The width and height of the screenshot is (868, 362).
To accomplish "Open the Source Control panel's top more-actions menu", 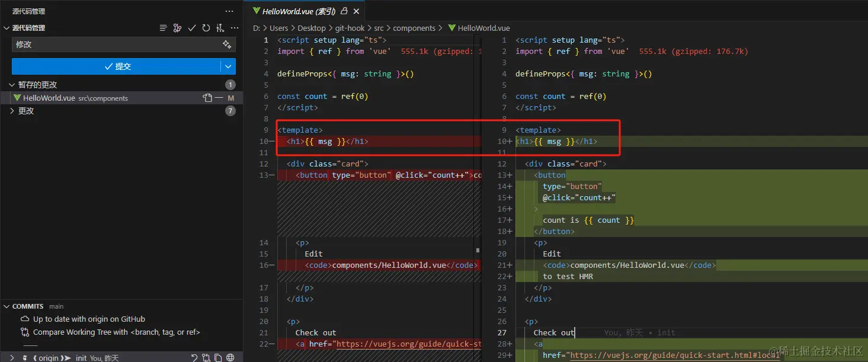I will pos(229,11).
